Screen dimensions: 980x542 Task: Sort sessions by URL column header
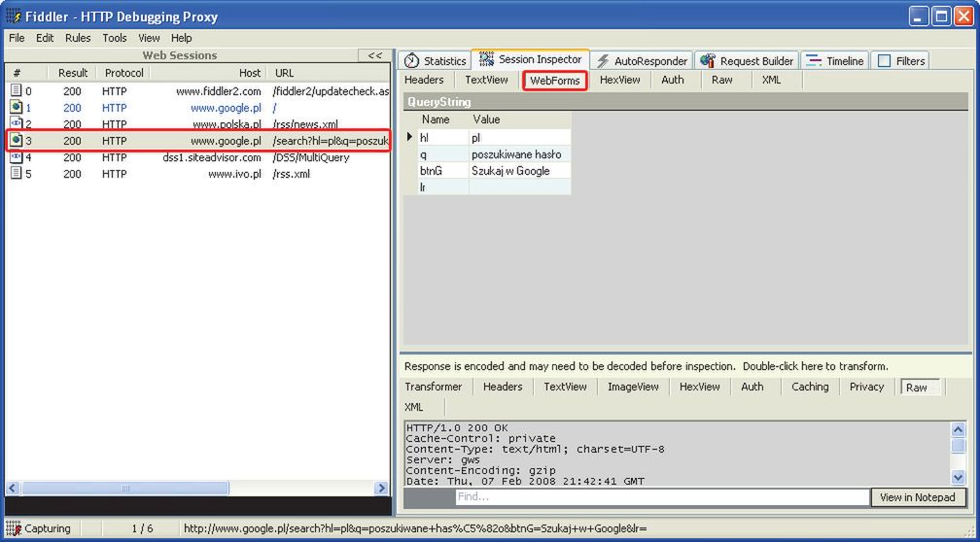[330, 73]
